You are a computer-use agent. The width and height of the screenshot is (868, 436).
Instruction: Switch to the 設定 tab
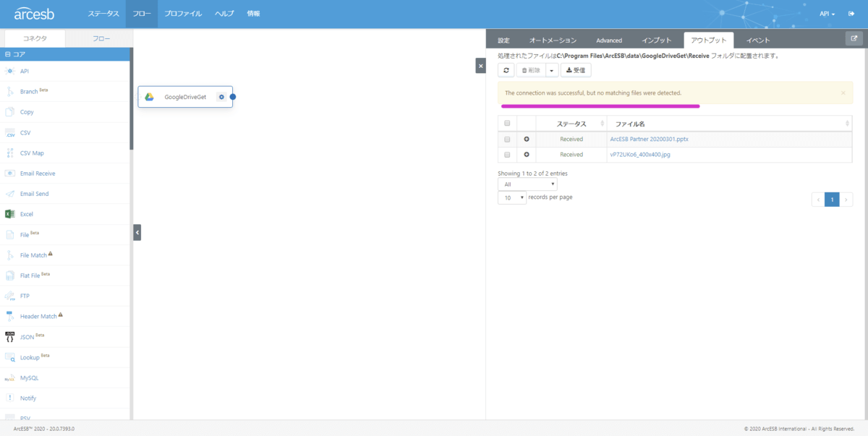504,40
